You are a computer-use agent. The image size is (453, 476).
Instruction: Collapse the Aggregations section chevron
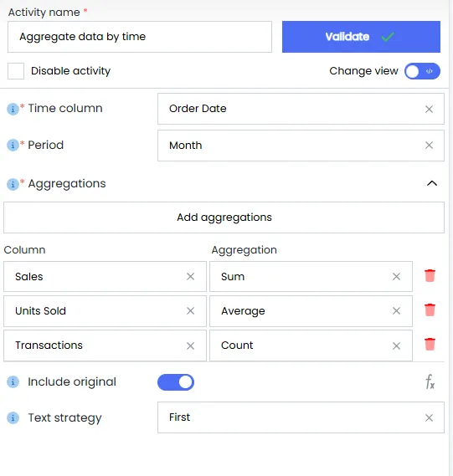(432, 183)
